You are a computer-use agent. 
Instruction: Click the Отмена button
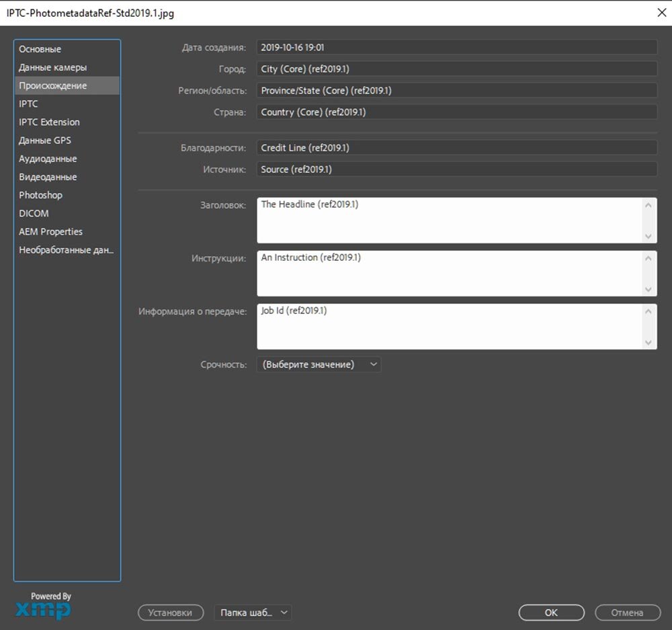tap(628, 613)
